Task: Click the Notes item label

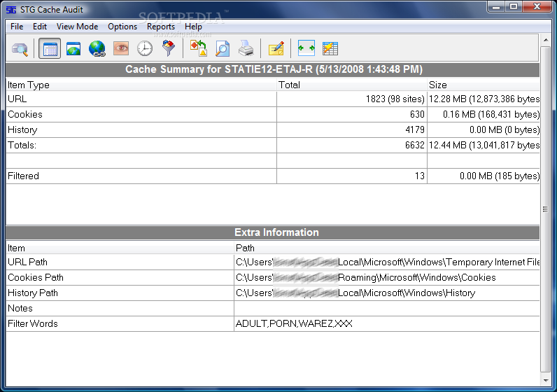Action: pos(20,308)
